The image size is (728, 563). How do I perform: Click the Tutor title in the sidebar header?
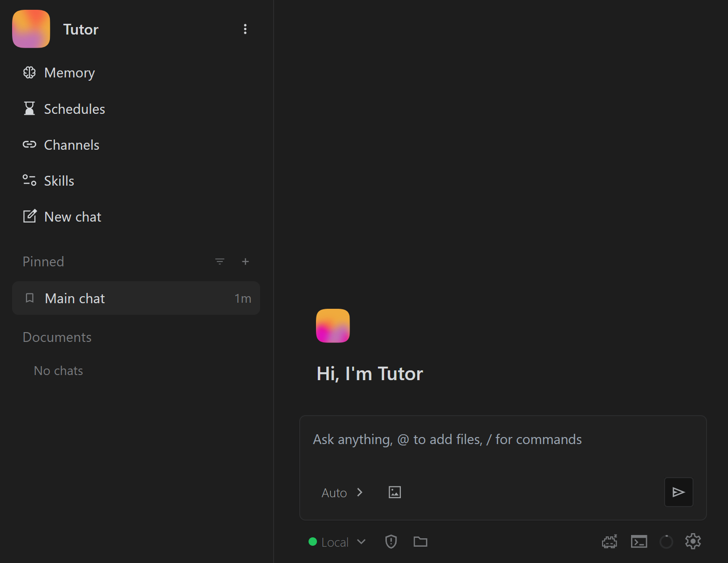click(x=81, y=29)
